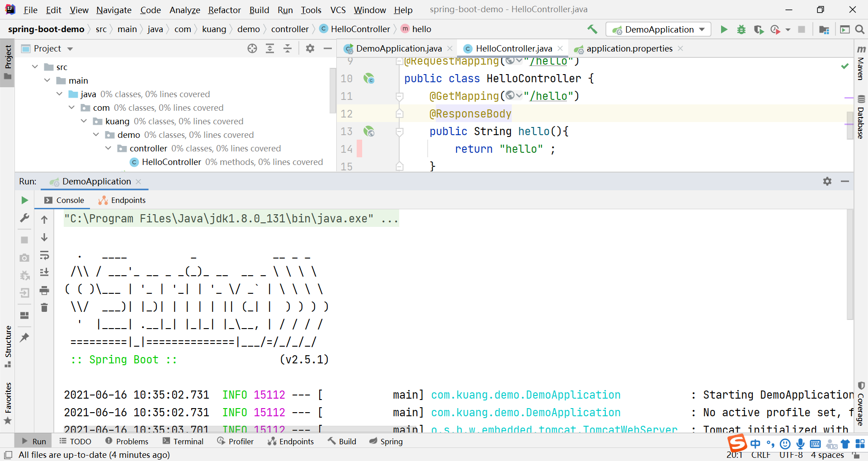Open the Problems tool window
868x461 pixels.
tap(127, 441)
